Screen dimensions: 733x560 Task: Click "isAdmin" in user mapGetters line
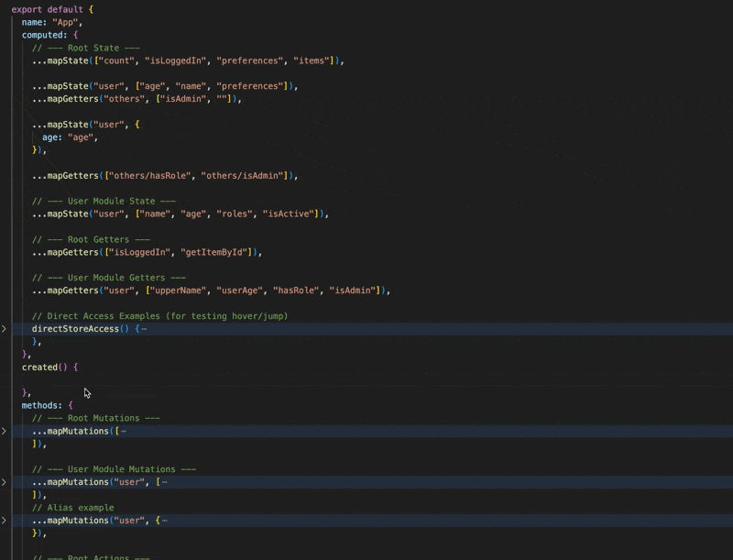coord(353,291)
